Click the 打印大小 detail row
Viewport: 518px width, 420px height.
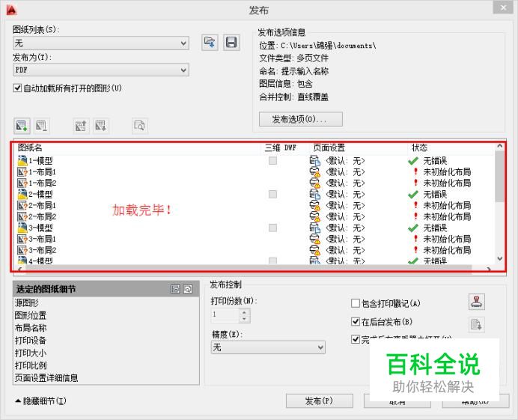tap(31, 353)
